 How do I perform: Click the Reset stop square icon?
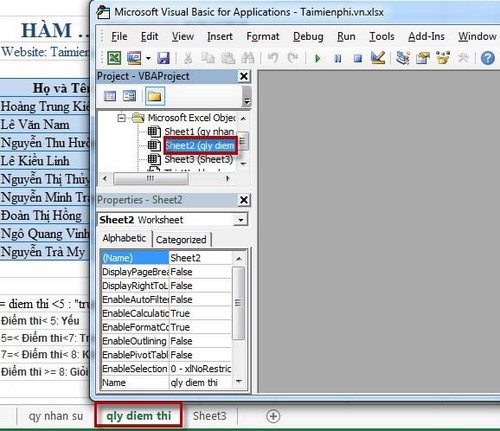click(358, 59)
